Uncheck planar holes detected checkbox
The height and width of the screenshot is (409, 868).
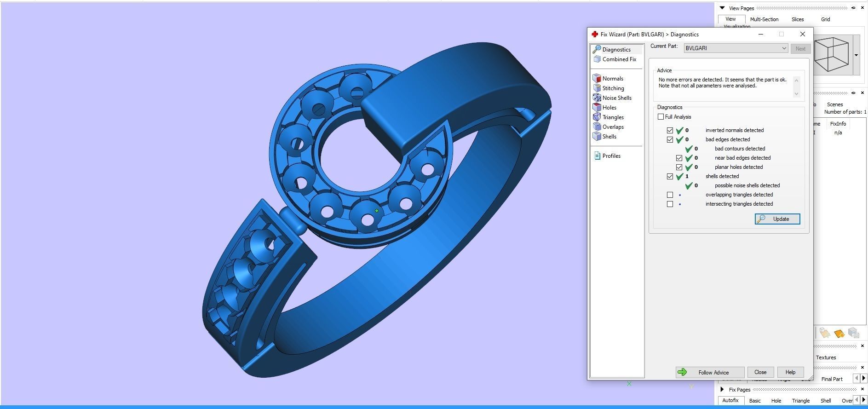679,167
